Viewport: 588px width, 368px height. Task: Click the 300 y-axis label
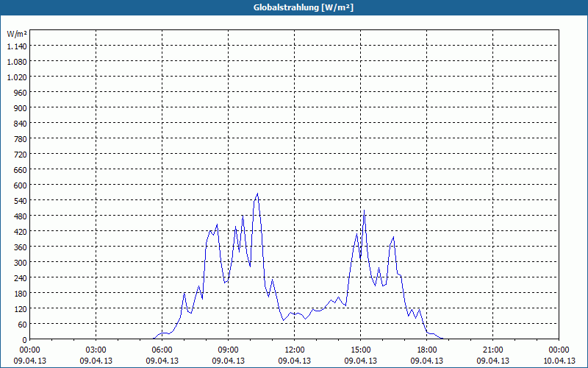21,263
